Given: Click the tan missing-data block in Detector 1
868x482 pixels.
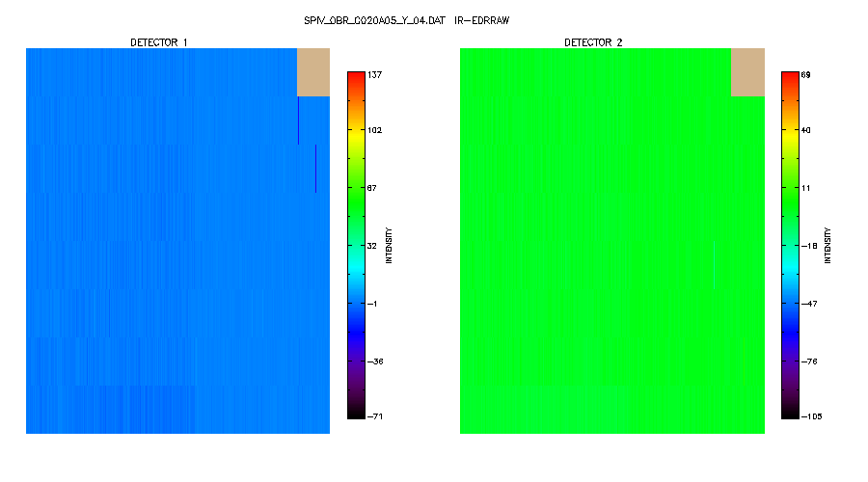Looking at the screenshot, I should point(313,72).
